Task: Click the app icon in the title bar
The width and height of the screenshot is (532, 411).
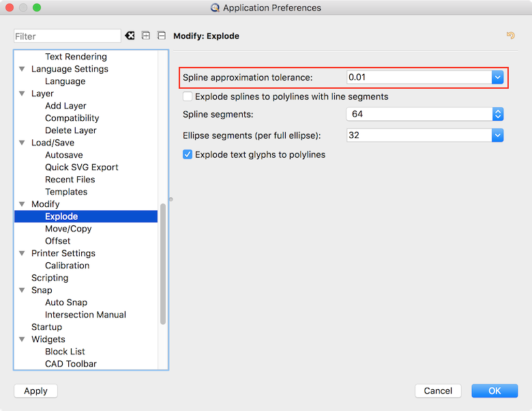Action: 215,8
